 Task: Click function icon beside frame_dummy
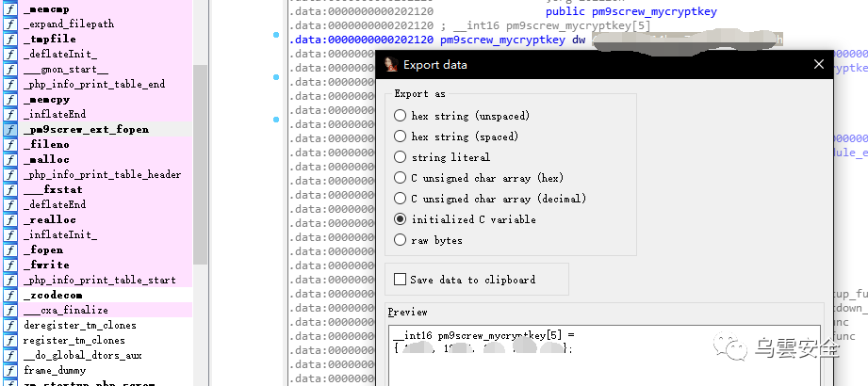[10, 371]
